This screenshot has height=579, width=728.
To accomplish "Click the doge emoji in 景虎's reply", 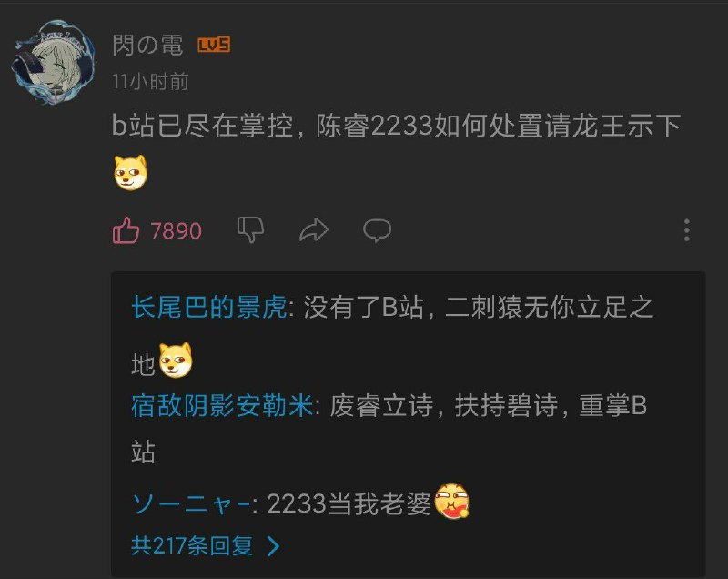I will (x=176, y=360).
